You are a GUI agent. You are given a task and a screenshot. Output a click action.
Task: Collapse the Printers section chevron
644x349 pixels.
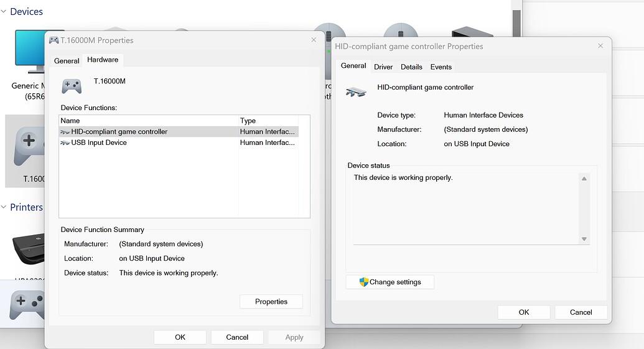coord(4,207)
